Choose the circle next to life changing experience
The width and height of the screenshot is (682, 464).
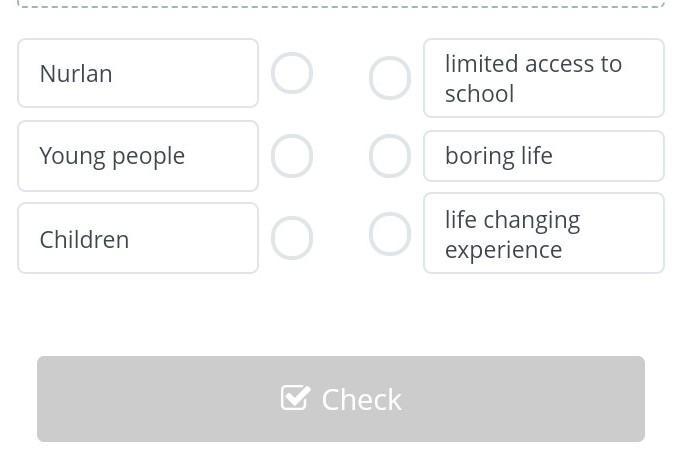click(390, 234)
